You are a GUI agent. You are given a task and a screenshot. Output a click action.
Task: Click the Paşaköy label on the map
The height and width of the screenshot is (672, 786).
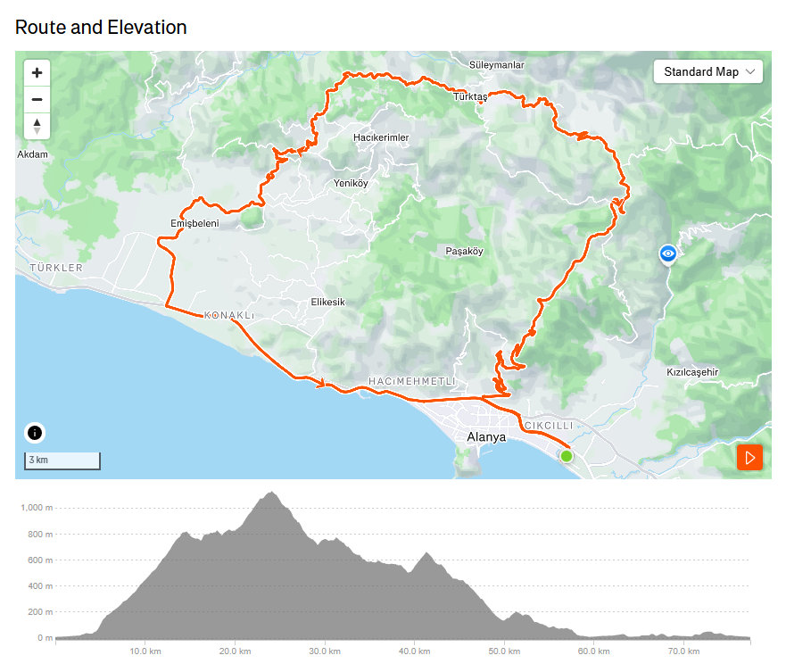point(464,252)
